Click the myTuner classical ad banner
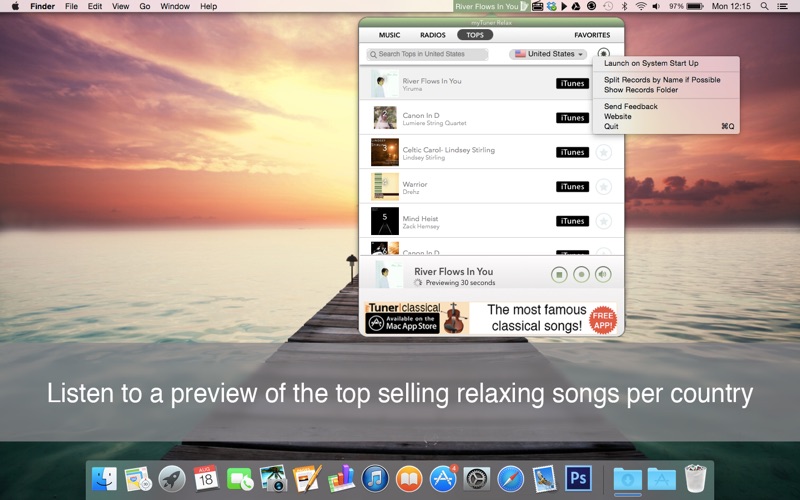This screenshot has height=500, width=800. click(491, 318)
